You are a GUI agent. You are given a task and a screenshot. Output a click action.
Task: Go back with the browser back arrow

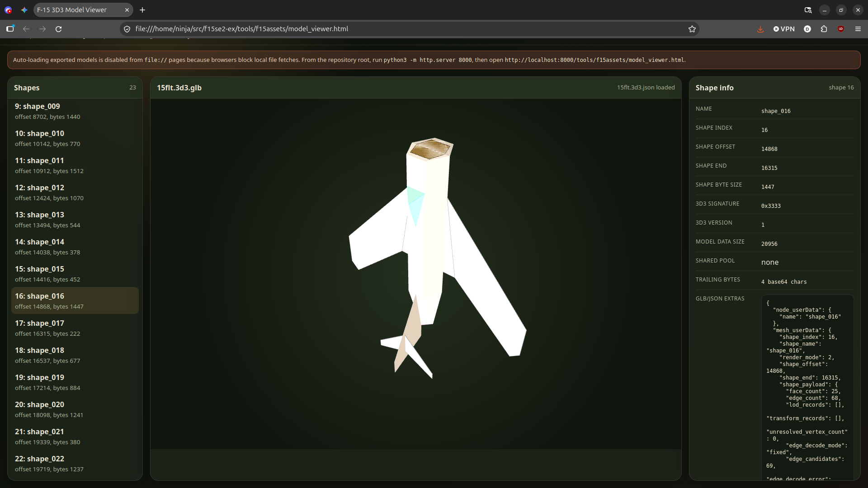click(x=26, y=29)
